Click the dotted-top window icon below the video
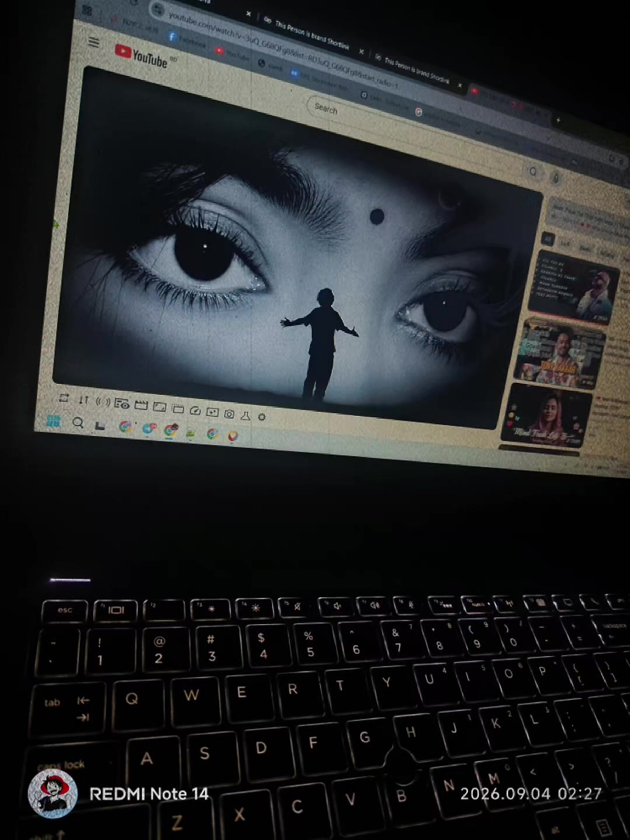This screenshot has height=840, width=630. [x=177, y=408]
